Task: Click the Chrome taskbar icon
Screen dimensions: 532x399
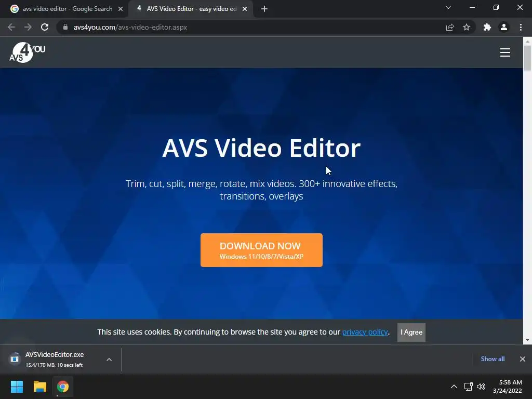Action: click(63, 387)
